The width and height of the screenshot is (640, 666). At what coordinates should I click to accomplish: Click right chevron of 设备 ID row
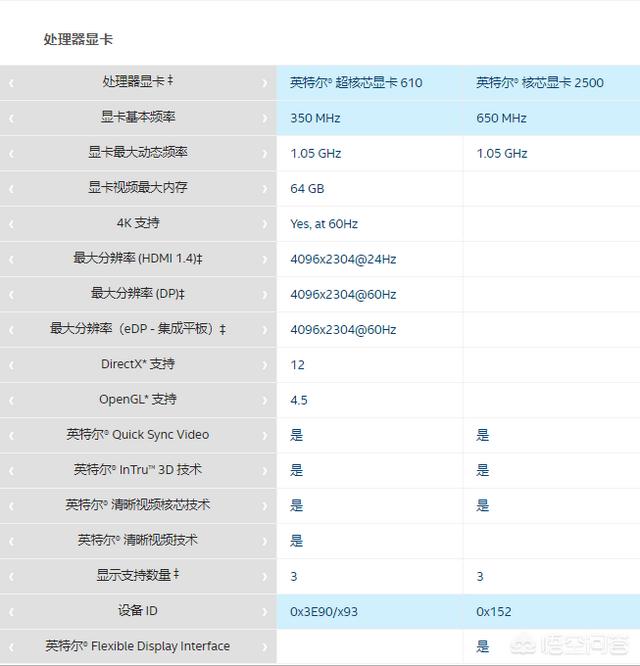click(265, 612)
